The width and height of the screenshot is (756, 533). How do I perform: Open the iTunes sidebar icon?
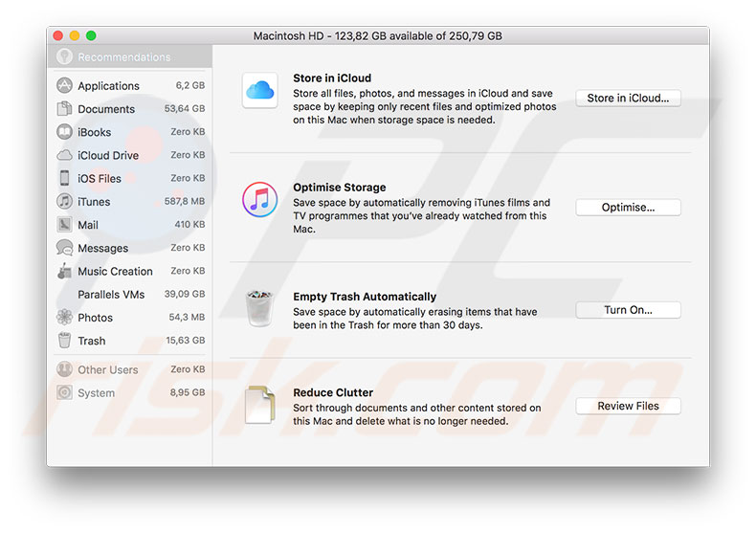[64, 202]
